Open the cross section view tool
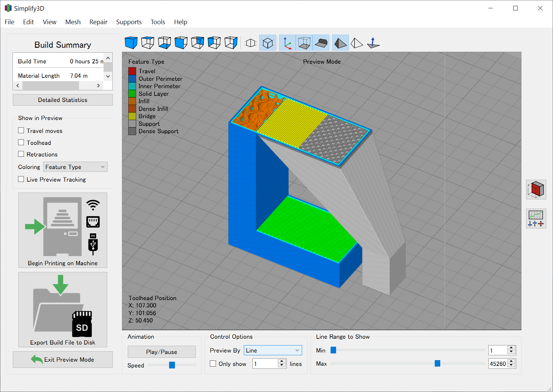Viewport: 553px width, 392px height. point(536,190)
